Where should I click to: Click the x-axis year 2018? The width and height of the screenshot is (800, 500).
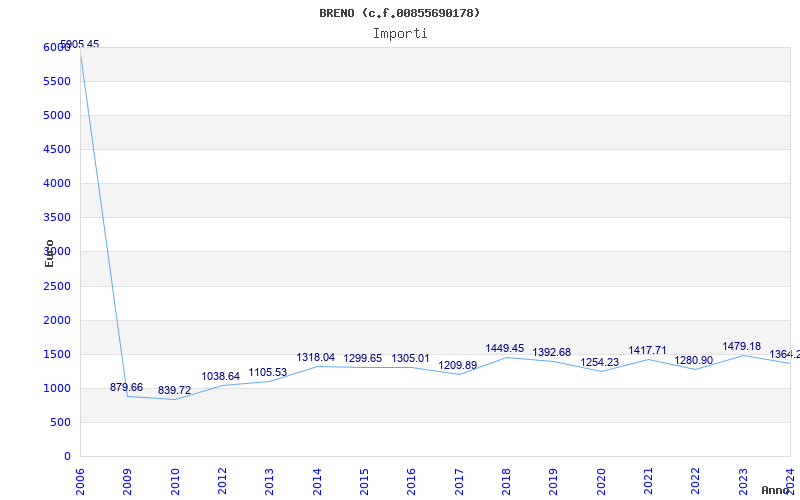pos(506,482)
